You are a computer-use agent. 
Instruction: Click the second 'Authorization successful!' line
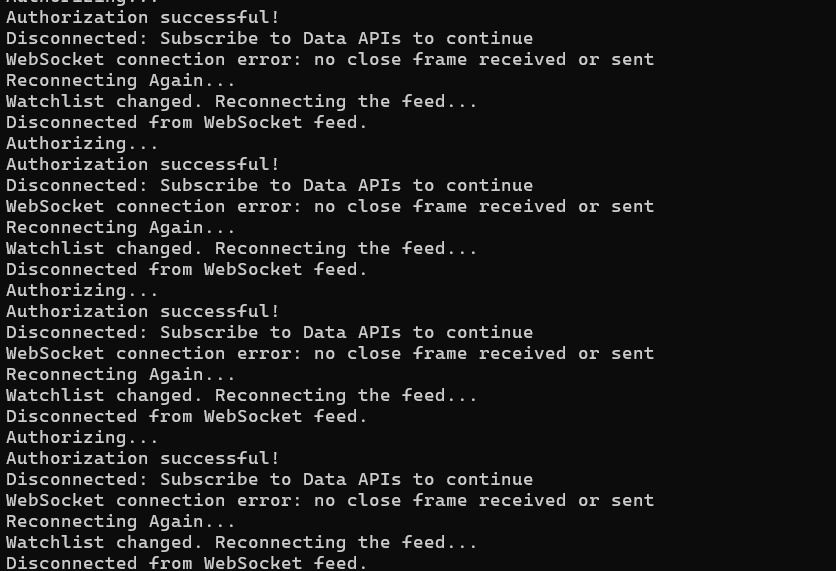(x=143, y=164)
